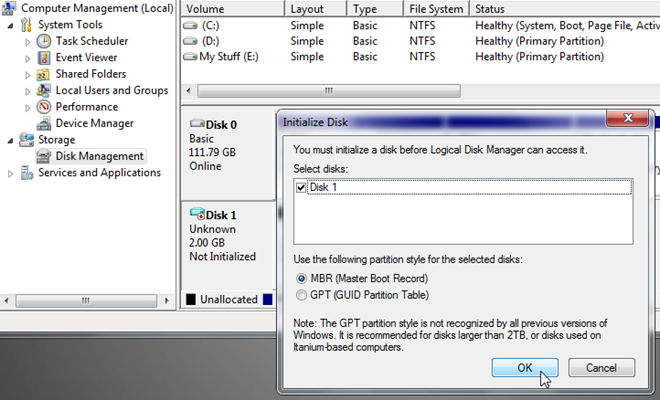
Task: Click the (D:) volume drive icon
Action: (x=190, y=41)
